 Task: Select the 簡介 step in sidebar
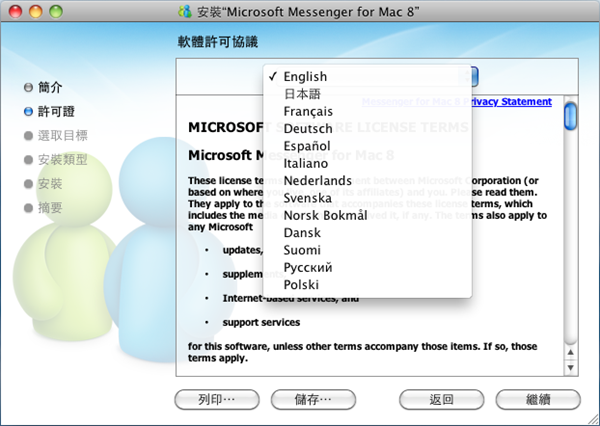point(43,87)
